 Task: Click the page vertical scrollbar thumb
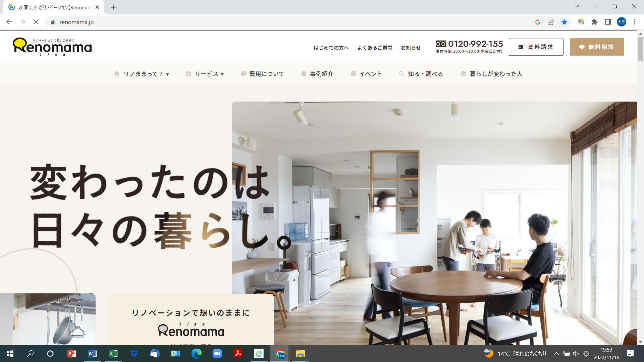click(640, 49)
